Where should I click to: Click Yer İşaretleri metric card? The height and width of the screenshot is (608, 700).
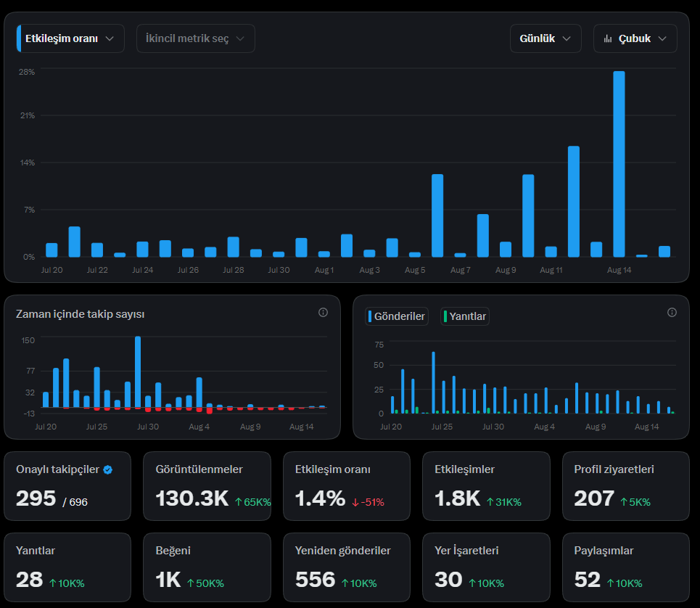coord(486,567)
